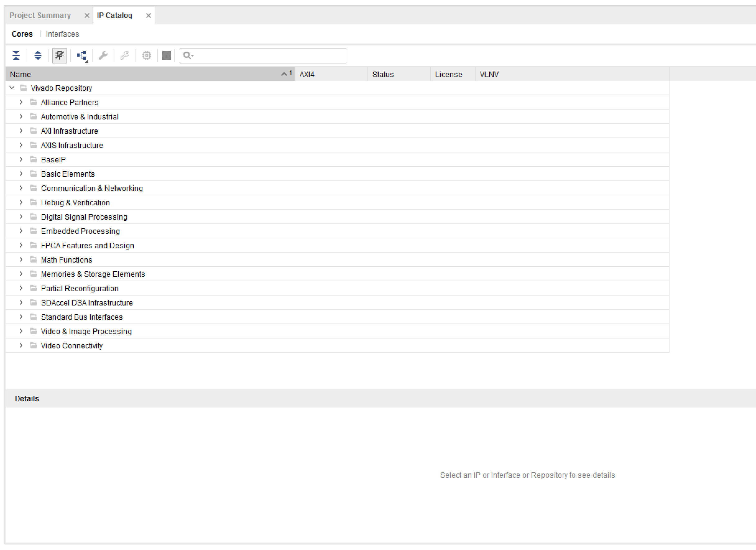Click the Standard Bus Interfaces folder icon

33,317
